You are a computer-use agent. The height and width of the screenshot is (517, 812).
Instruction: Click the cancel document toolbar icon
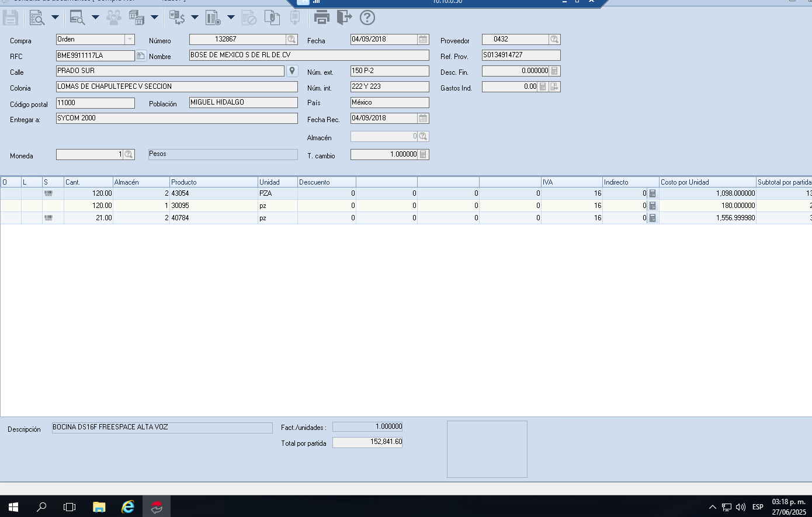[x=249, y=18]
